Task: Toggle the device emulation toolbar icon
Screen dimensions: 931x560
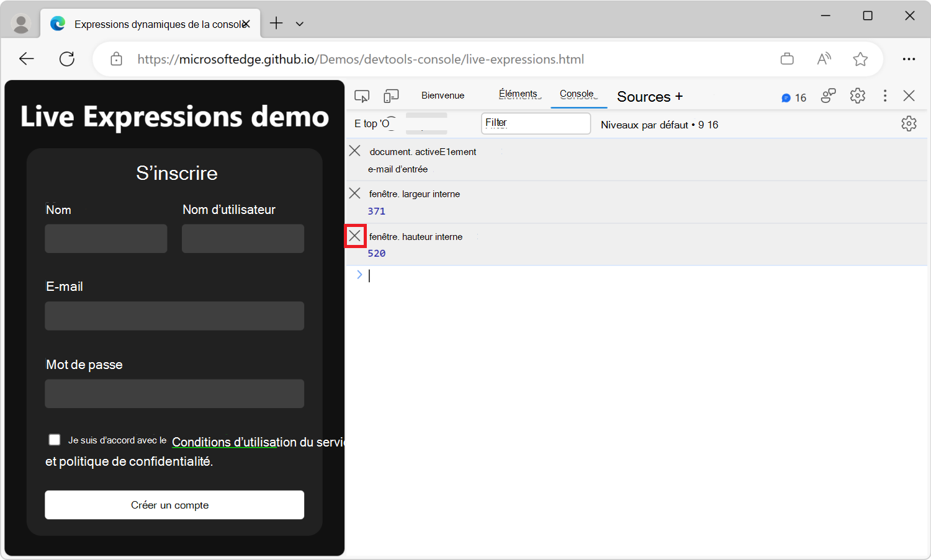Action: pos(391,96)
